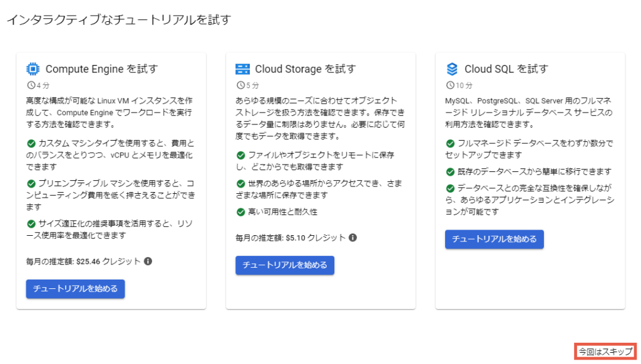Click the 5 分 duration label

click(x=253, y=86)
